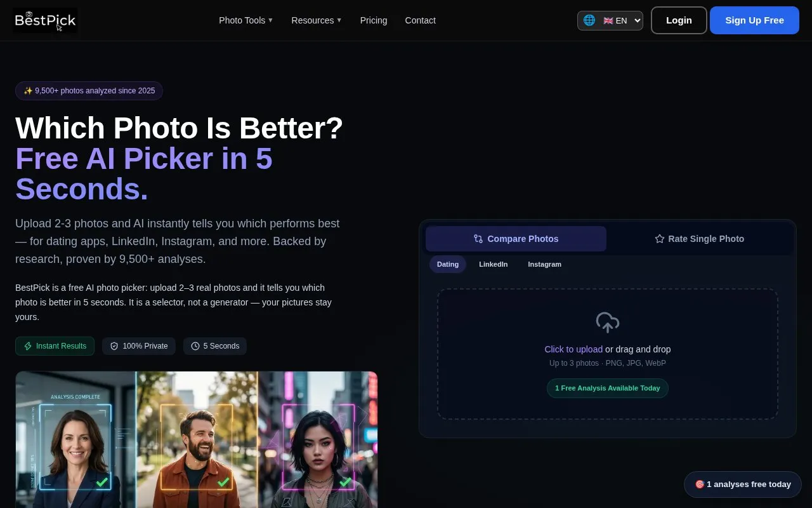Click the 'Free AI Picker in 5 Seconds.' heading
Viewport: 812px width, 508px height.
144,174
